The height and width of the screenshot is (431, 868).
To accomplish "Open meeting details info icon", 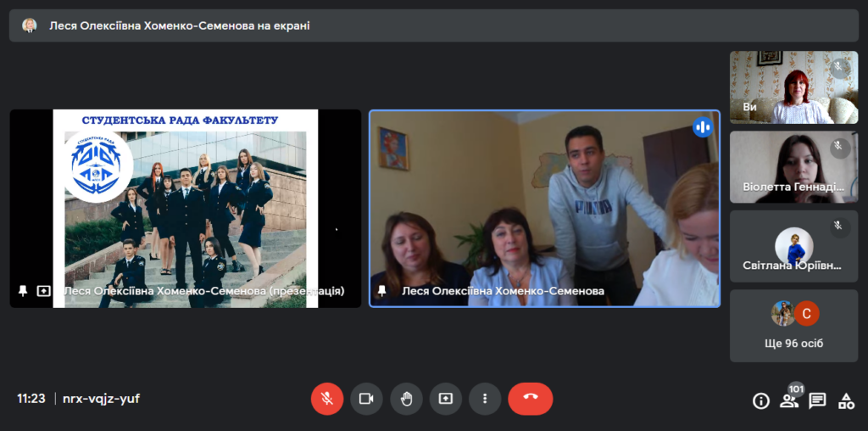I will coord(760,401).
